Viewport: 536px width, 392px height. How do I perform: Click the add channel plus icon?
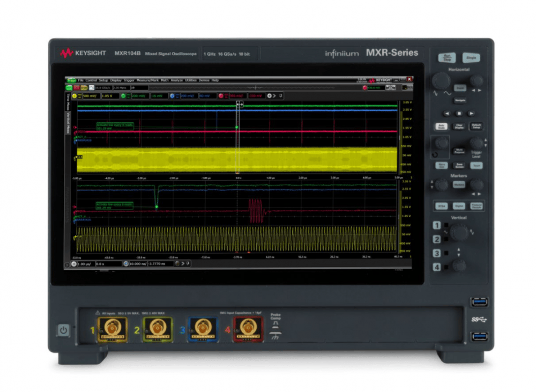[270, 96]
